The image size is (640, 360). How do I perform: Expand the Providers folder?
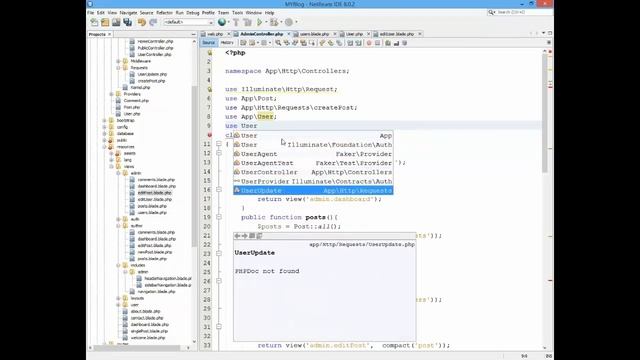pos(111,94)
